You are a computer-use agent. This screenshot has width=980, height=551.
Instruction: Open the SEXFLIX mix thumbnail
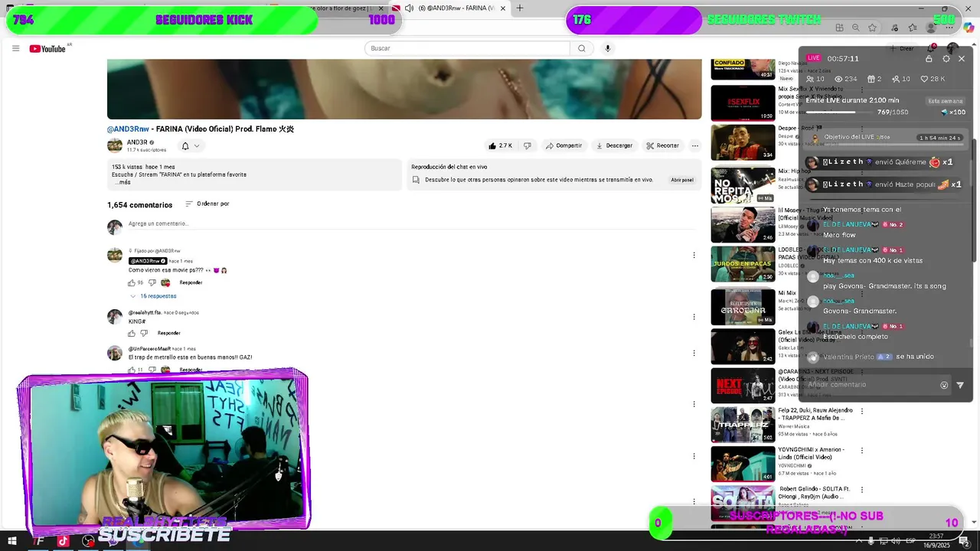pyautogui.click(x=743, y=103)
